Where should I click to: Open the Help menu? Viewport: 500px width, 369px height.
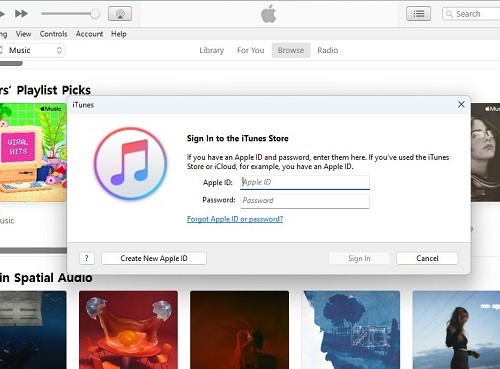[x=119, y=34]
